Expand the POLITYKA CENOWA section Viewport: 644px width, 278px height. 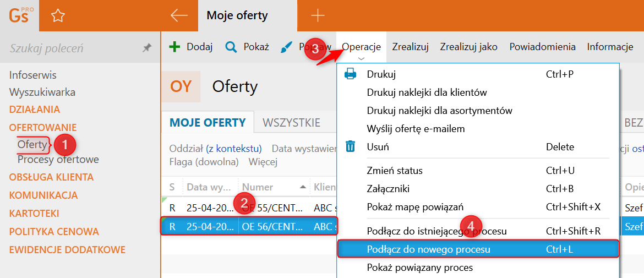tap(54, 231)
